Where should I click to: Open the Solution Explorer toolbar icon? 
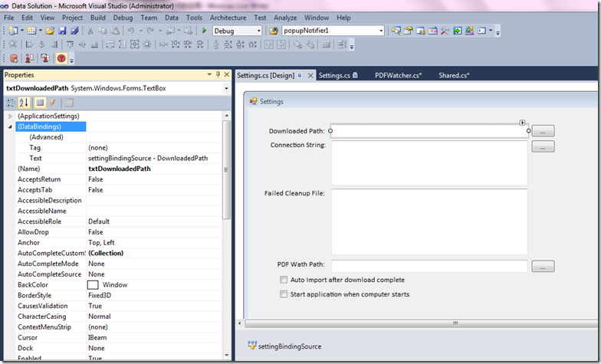(x=396, y=31)
